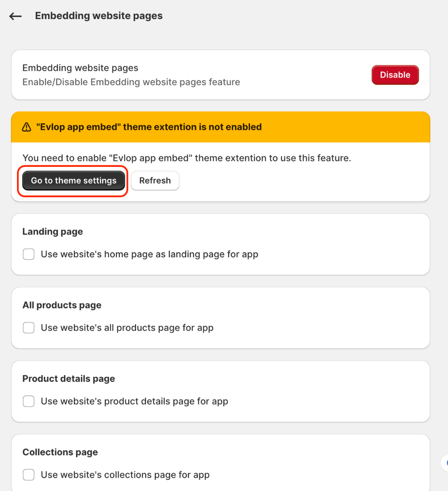
Task: Click the "Landing page" section heading
Action: click(x=53, y=232)
